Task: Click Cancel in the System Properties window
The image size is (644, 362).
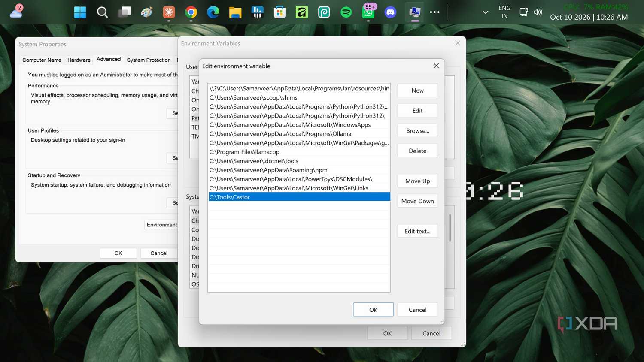Action: click(159, 253)
